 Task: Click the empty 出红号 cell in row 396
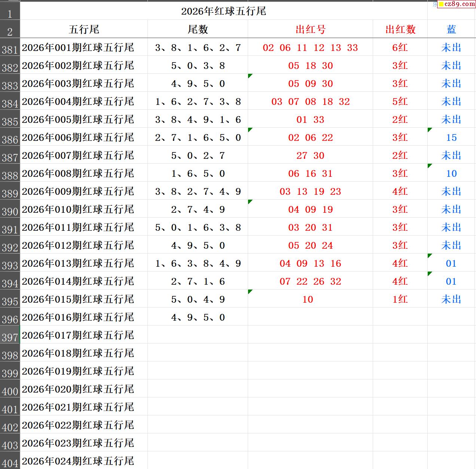(310, 317)
